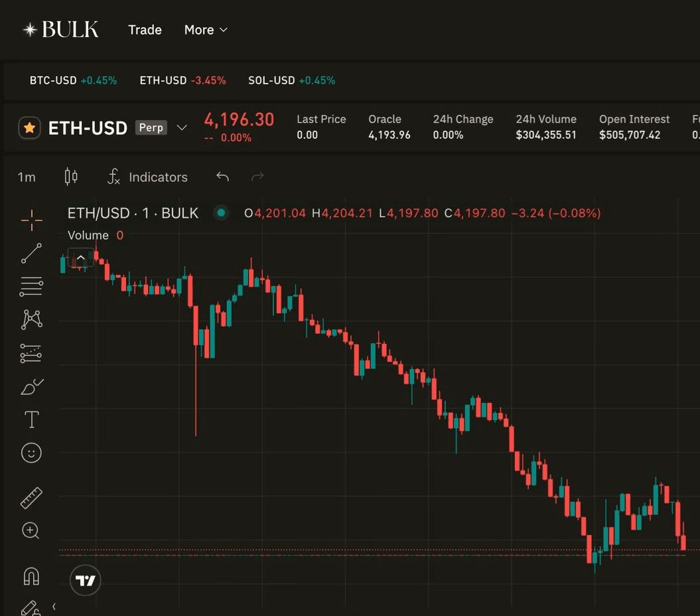Toggle the green market status dot
700x616 pixels.
coord(221,213)
